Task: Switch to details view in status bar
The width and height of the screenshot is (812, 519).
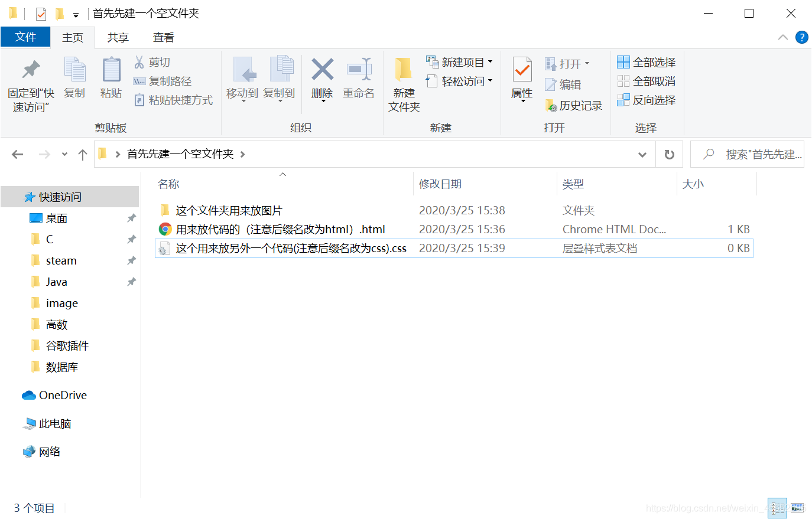Action: pyautogui.click(x=777, y=508)
